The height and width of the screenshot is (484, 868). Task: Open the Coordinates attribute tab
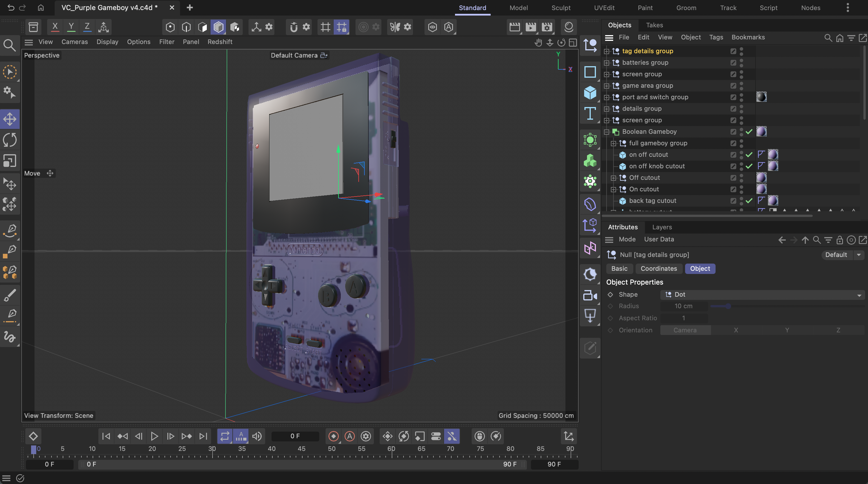(x=658, y=269)
